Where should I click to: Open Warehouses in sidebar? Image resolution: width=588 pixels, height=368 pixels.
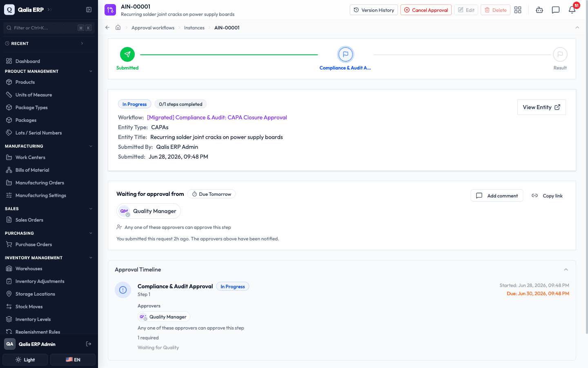tap(49, 269)
